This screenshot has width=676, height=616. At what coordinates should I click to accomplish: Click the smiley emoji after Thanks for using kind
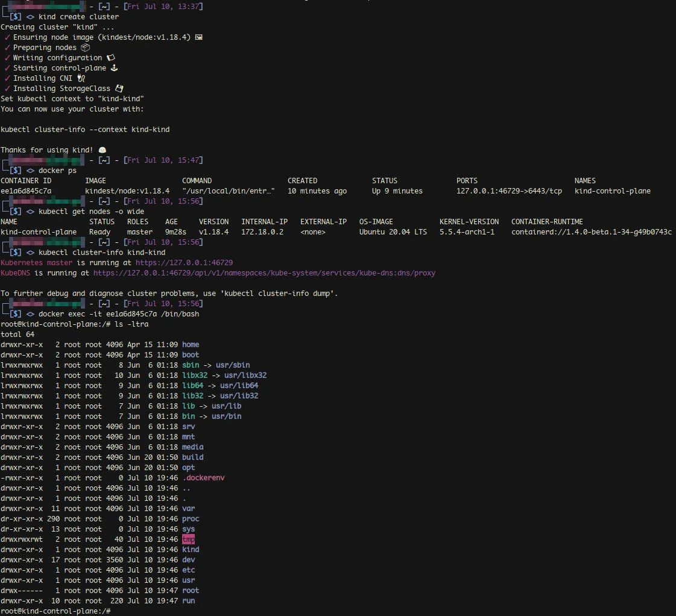point(102,150)
